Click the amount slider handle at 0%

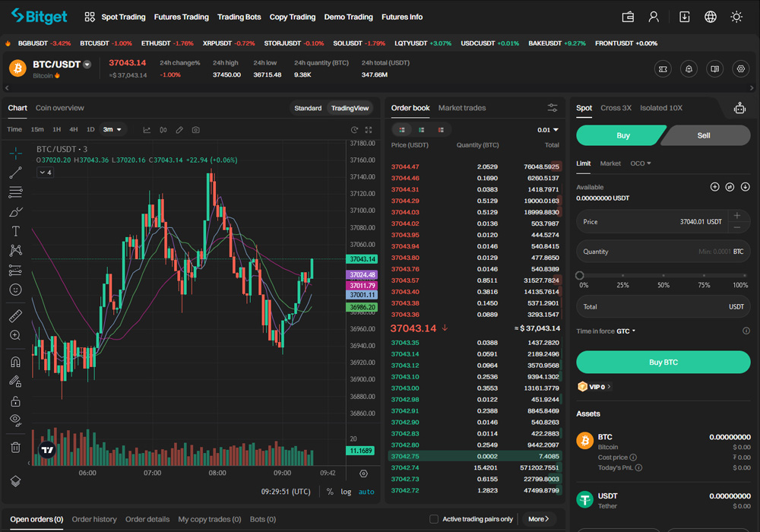(580, 275)
